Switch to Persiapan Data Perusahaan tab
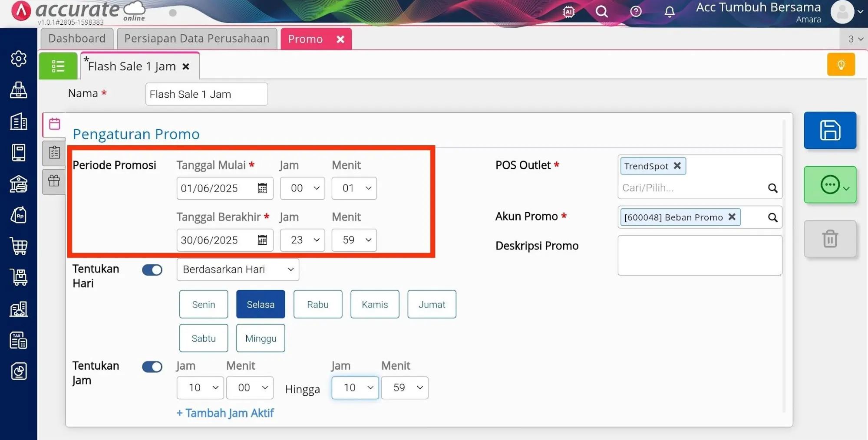Image resolution: width=868 pixels, height=440 pixels. tap(197, 39)
